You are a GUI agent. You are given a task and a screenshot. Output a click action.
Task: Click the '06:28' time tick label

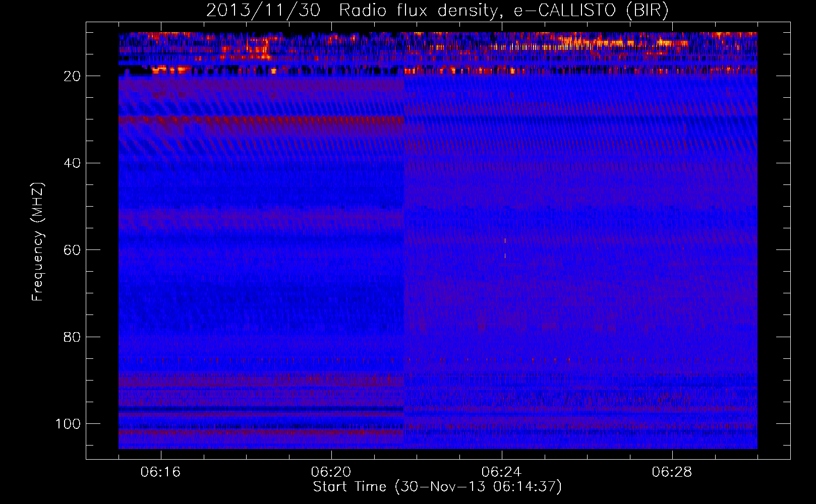click(672, 472)
